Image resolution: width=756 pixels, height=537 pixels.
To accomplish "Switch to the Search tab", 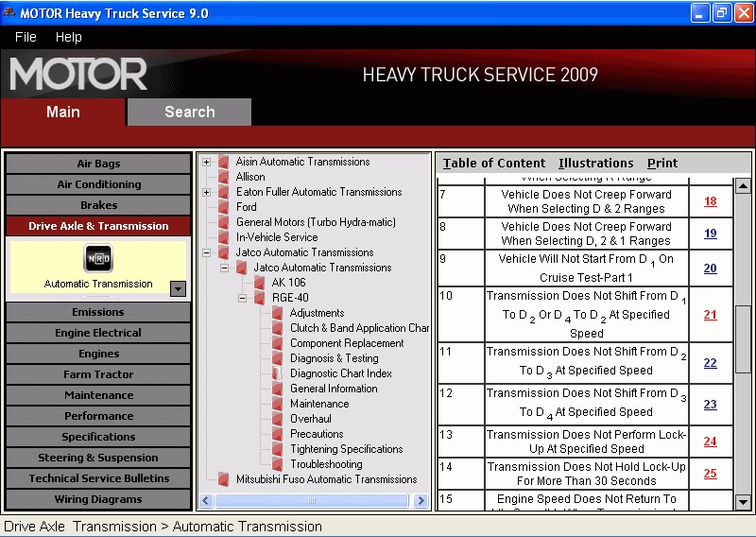I will 190,112.
